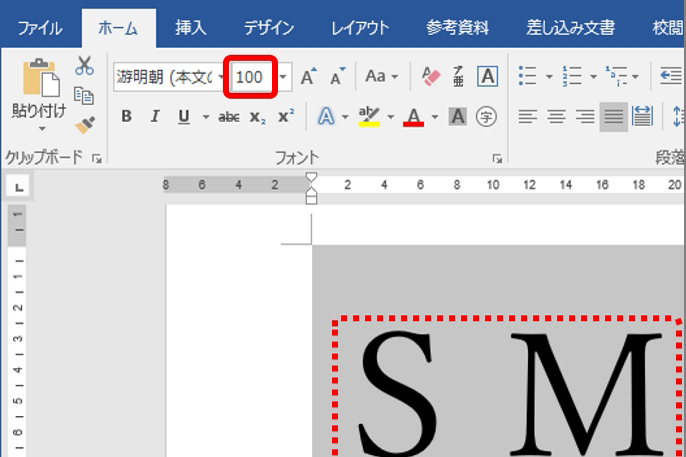Copy selection with the copy icon
Screen dimensions: 686x457
tap(84, 96)
